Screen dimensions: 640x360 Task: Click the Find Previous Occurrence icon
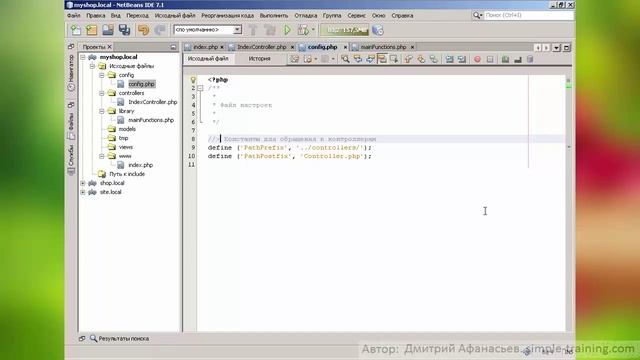click(358, 59)
